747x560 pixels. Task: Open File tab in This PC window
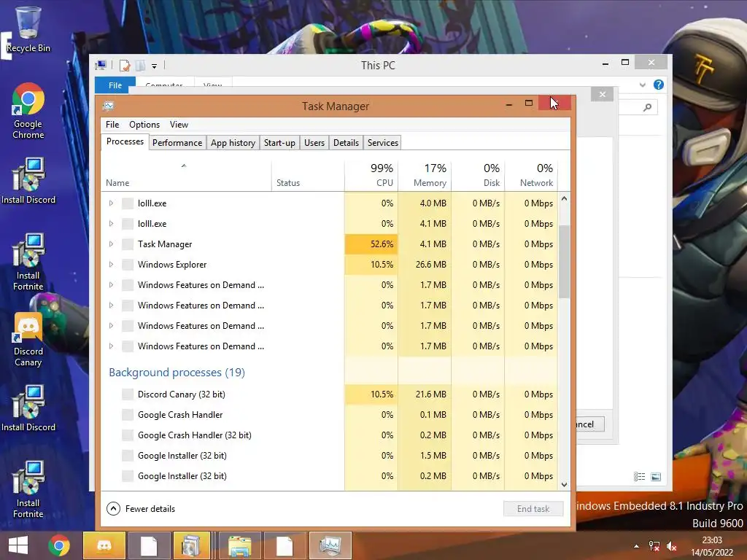tap(115, 85)
